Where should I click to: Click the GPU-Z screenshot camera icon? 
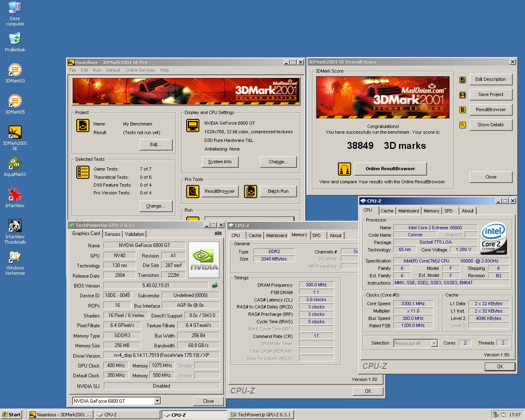click(218, 233)
